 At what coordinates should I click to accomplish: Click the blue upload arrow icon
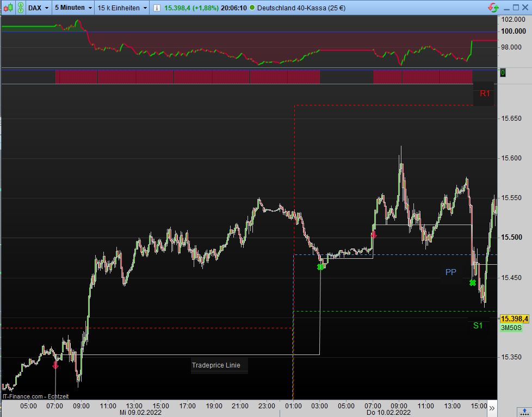click(x=525, y=411)
